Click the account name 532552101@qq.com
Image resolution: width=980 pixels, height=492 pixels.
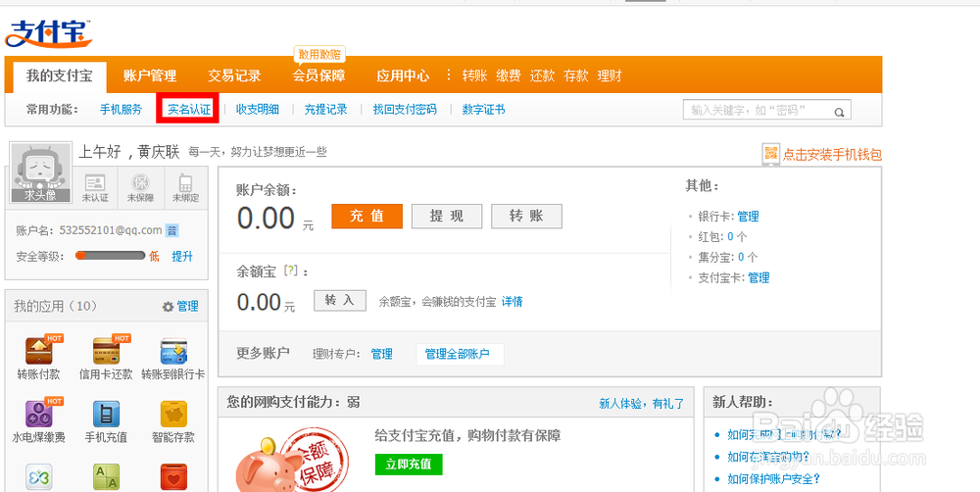click(x=111, y=230)
